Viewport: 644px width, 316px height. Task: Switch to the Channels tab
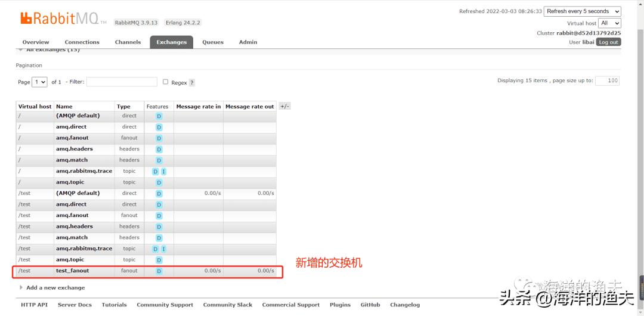tap(128, 42)
